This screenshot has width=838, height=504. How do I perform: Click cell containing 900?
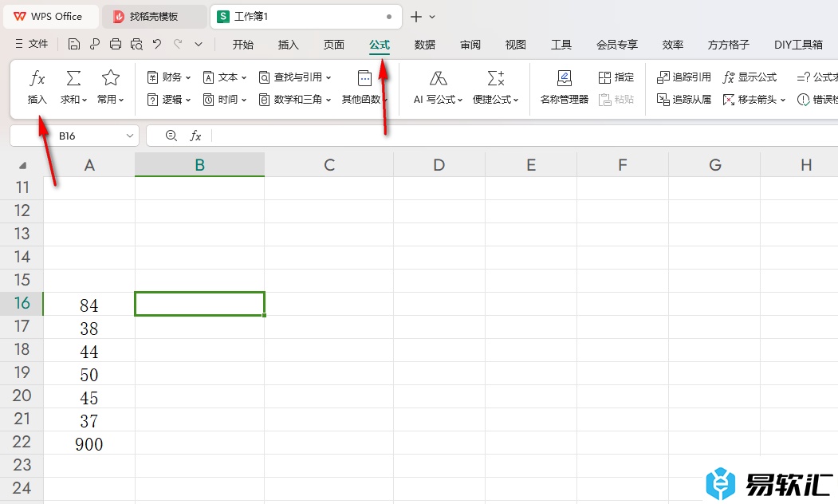89,443
